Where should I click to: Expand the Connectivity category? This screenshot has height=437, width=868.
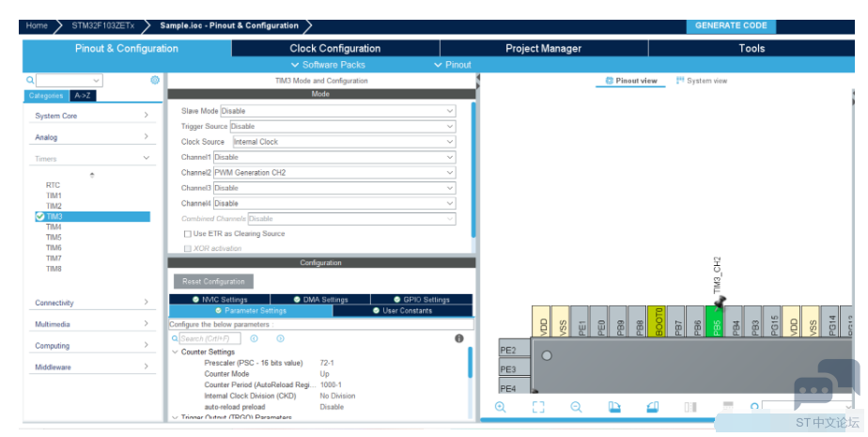[92, 303]
